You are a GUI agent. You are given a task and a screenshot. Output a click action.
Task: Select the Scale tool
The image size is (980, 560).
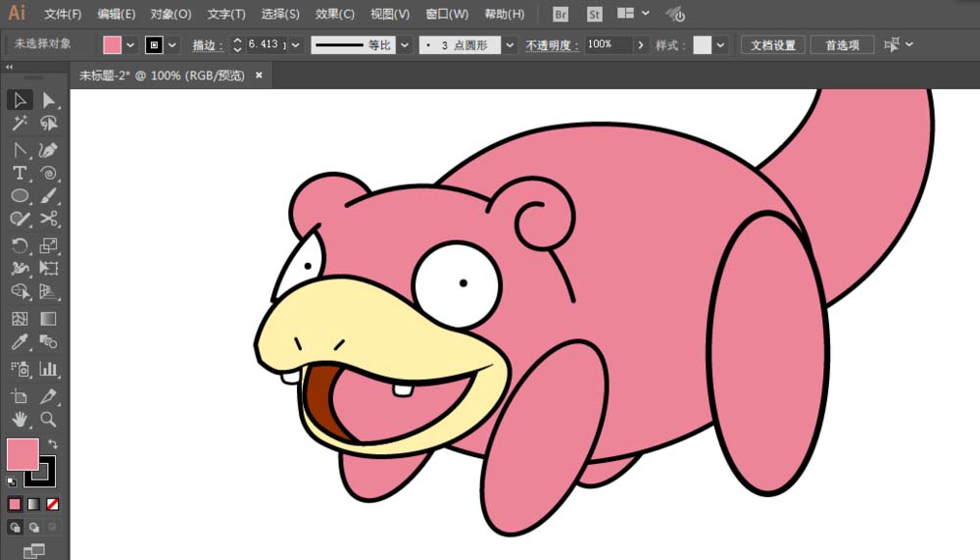(x=48, y=245)
